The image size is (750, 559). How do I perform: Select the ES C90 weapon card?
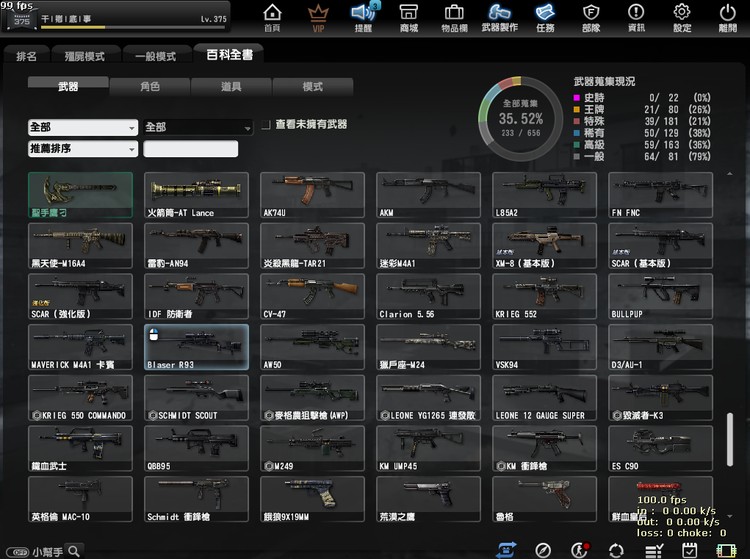point(661,449)
